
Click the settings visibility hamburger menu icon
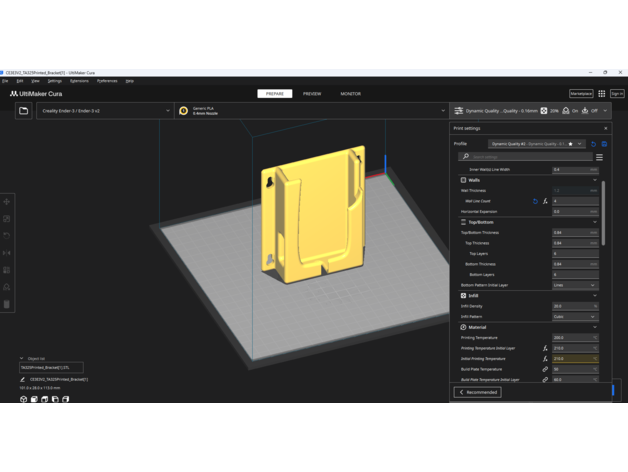[599, 157]
